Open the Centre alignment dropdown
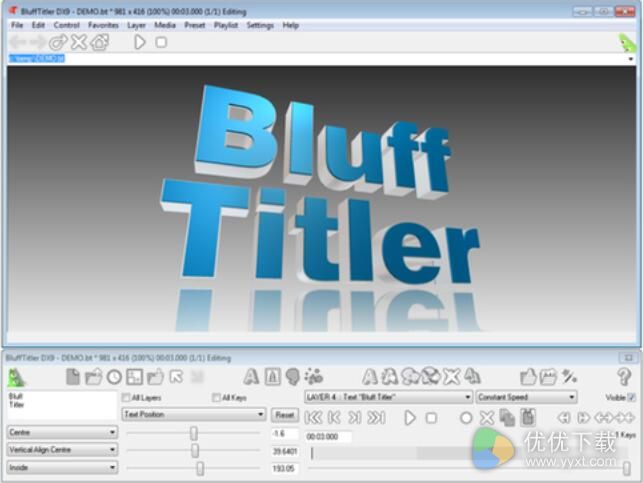The height and width of the screenshot is (483, 643). click(x=62, y=432)
